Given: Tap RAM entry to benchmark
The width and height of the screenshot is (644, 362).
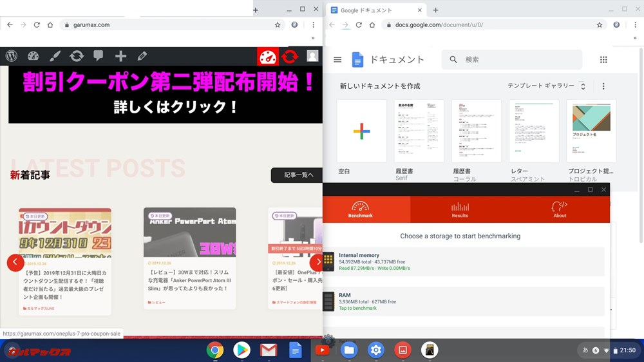Looking at the screenshot, I should (x=463, y=301).
